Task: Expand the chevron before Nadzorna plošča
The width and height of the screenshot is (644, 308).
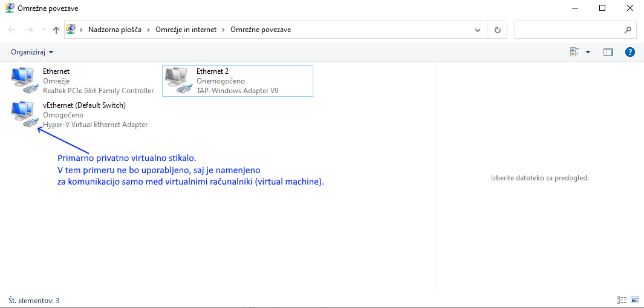Action: click(81, 30)
